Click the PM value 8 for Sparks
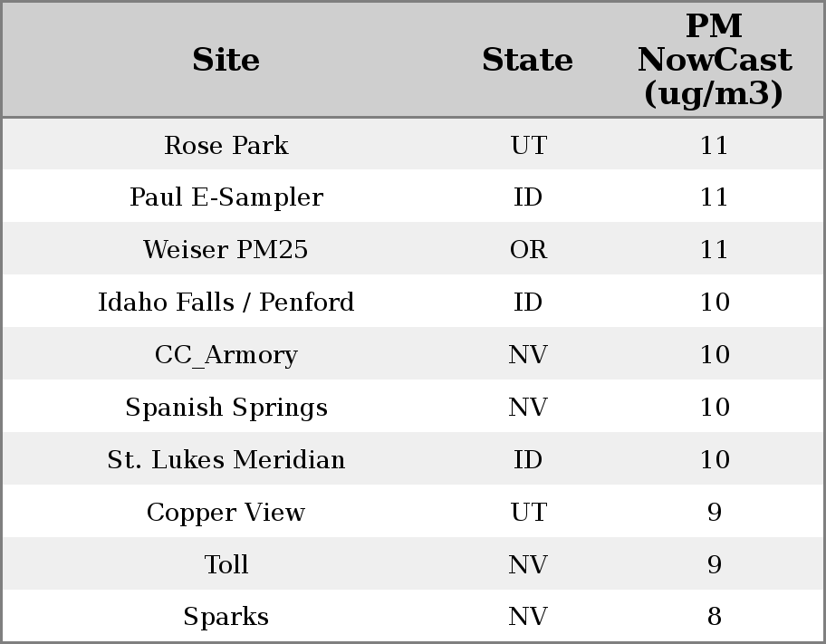 tap(714, 617)
